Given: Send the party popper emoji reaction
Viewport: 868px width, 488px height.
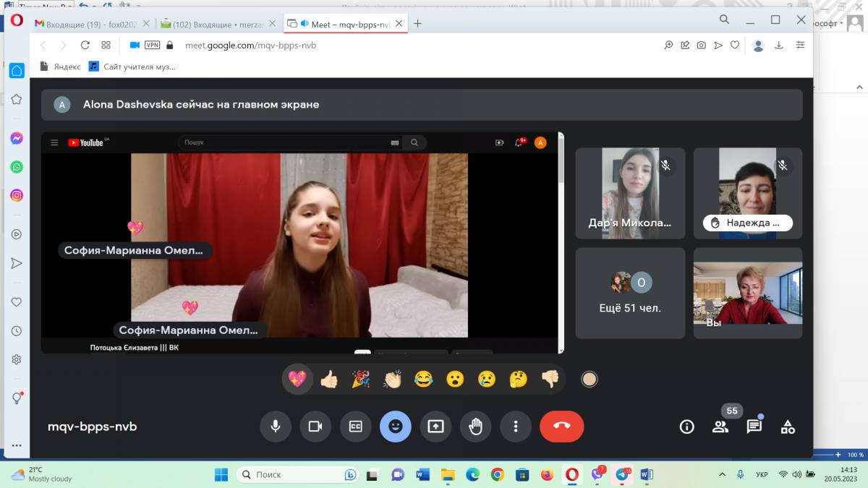Looking at the screenshot, I should coord(360,379).
